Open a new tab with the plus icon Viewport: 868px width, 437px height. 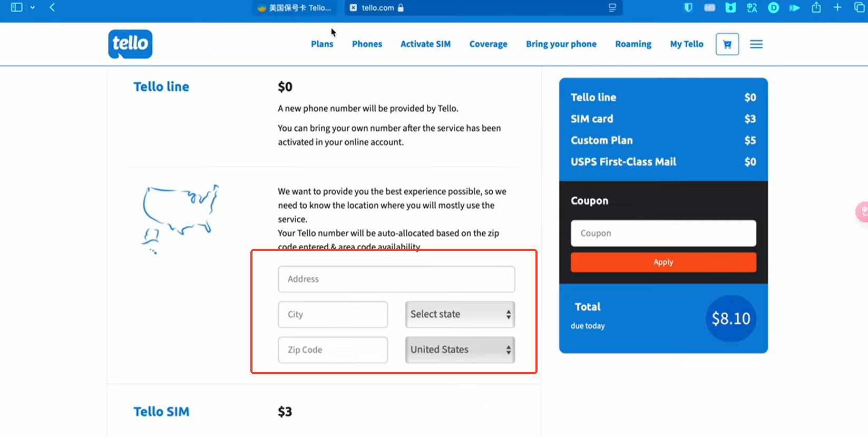point(837,7)
